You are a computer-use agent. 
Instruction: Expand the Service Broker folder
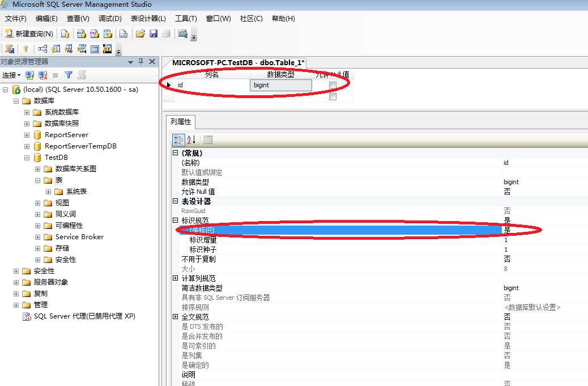pos(37,237)
